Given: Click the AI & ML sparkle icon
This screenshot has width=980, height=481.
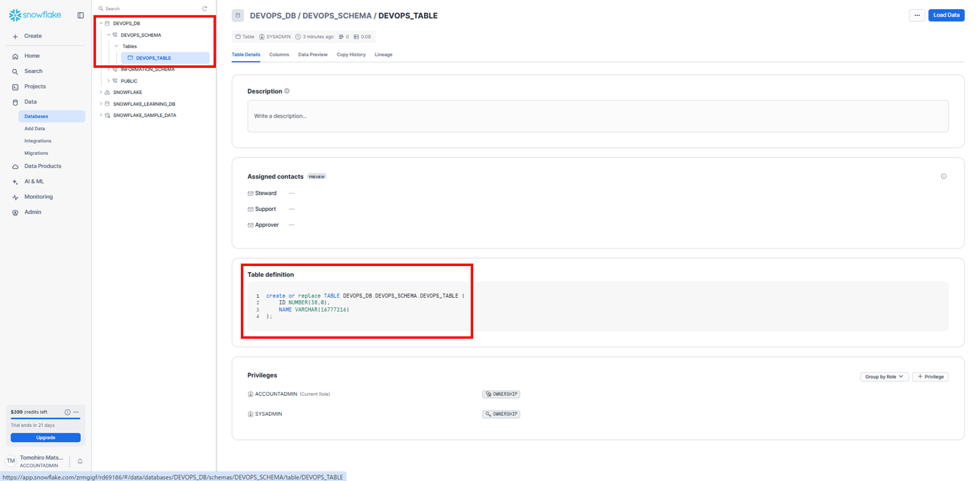Looking at the screenshot, I should tap(15, 182).
